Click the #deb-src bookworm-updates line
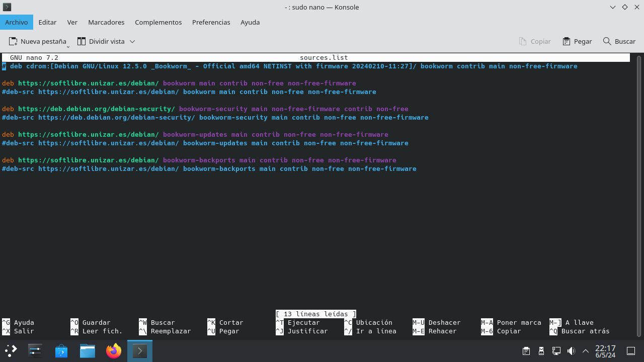Screen dimensions: 644x362 pyautogui.click(x=205, y=143)
